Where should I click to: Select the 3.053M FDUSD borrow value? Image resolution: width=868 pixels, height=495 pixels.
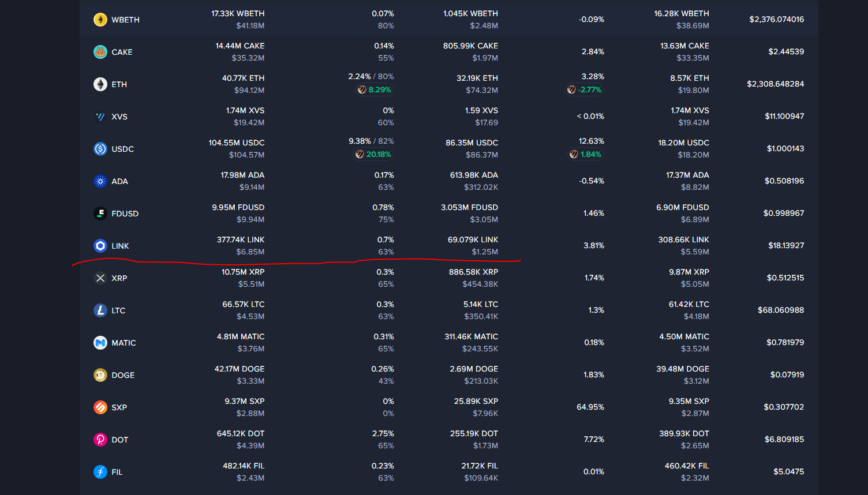(469, 207)
